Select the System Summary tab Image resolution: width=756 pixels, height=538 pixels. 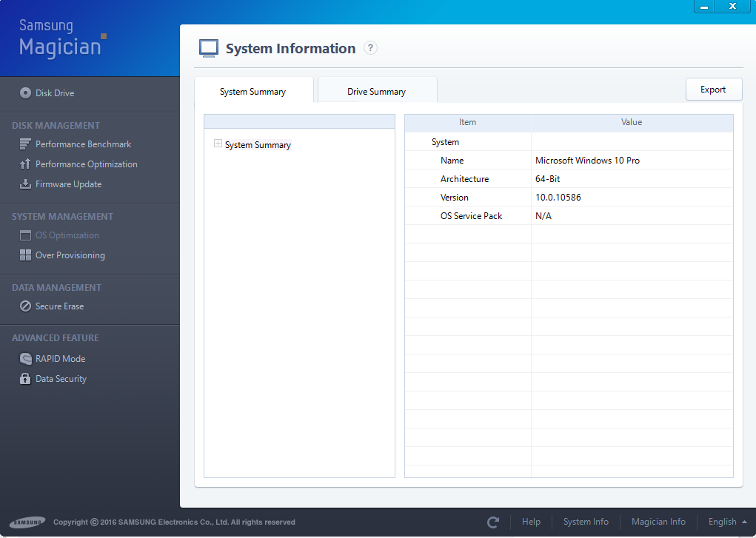pos(254,90)
